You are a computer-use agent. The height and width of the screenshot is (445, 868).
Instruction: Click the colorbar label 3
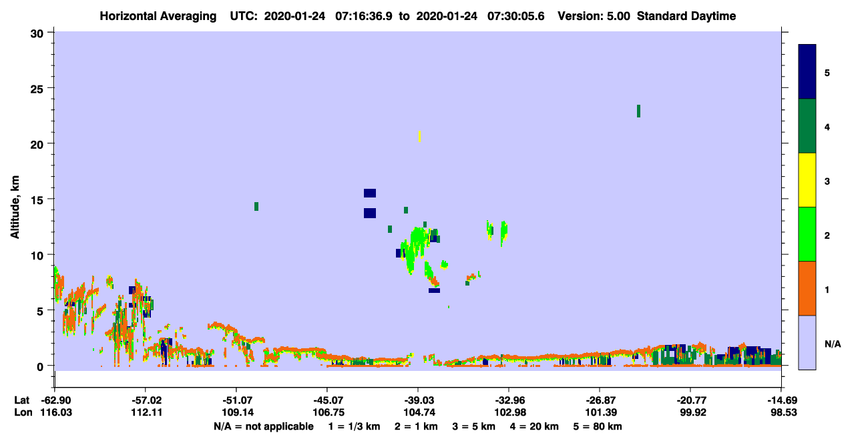pyautogui.click(x=827, y=181)
